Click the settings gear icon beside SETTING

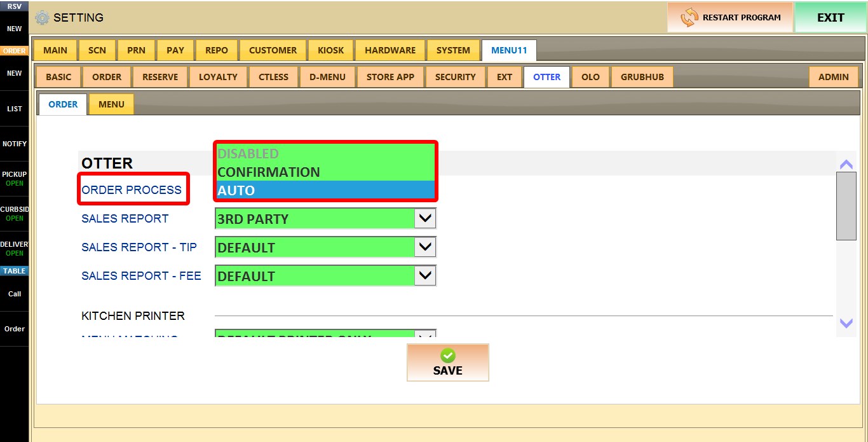pyautogui.click(x=42, y=18)
